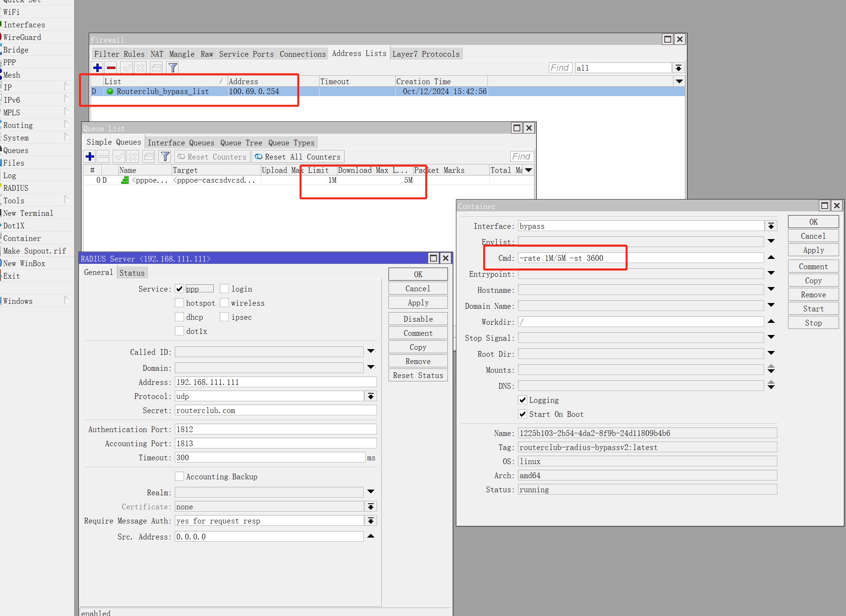Click the Queue List disable X icon

[133, 156]
